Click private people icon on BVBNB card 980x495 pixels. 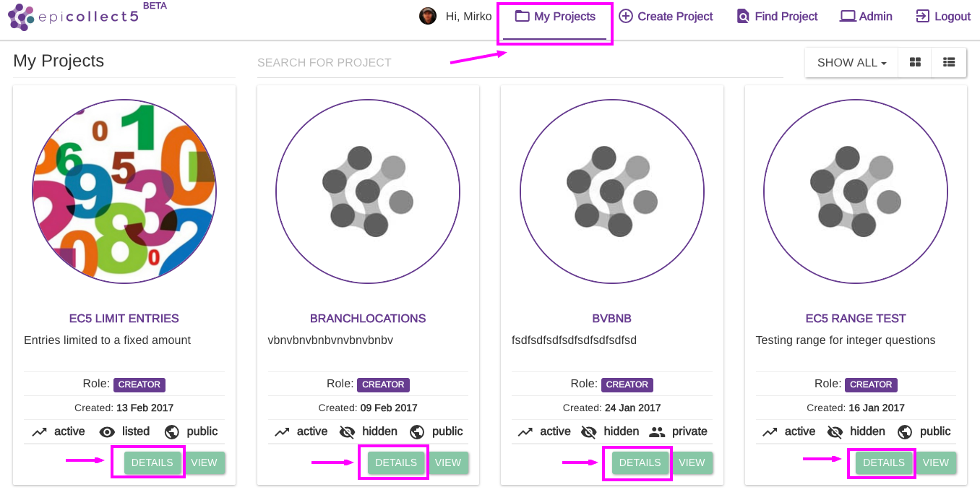click(x=657, y=432)
